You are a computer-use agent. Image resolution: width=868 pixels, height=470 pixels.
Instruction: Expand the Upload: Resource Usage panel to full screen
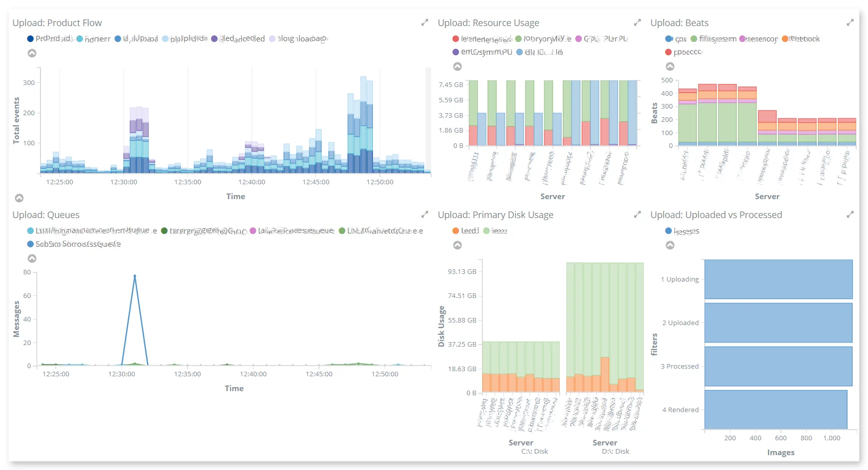637,23
